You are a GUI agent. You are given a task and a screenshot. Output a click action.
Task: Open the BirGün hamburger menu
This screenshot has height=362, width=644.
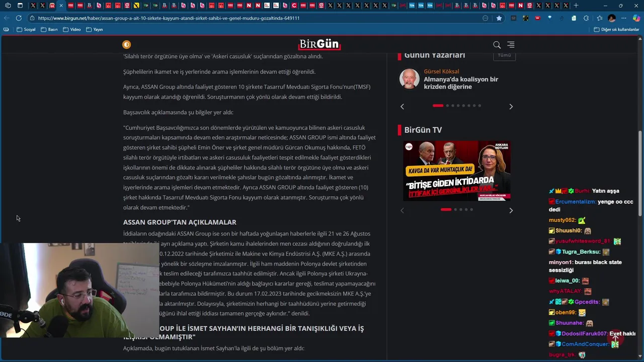click(511, 45)
